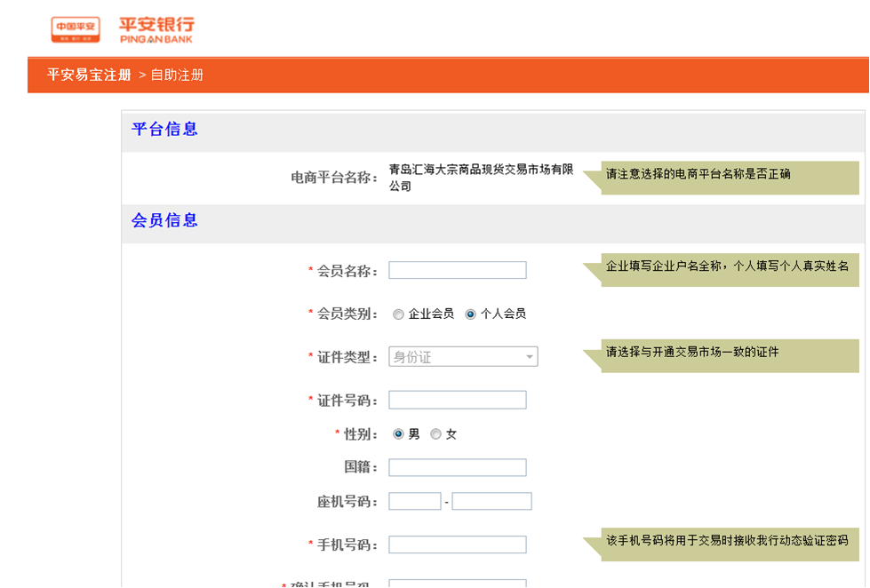Open 平安易宝注册 breadcrumb link

coord(90,75)
